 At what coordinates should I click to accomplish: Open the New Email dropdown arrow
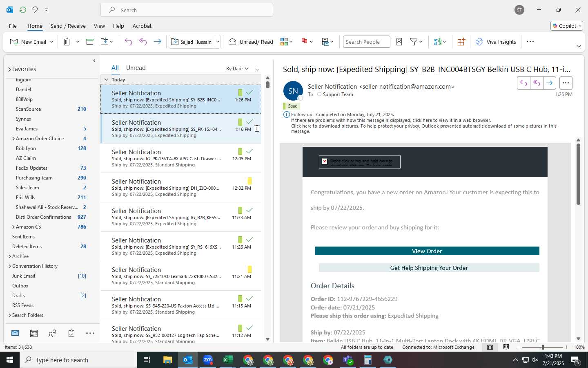click(x=51, y=42)
